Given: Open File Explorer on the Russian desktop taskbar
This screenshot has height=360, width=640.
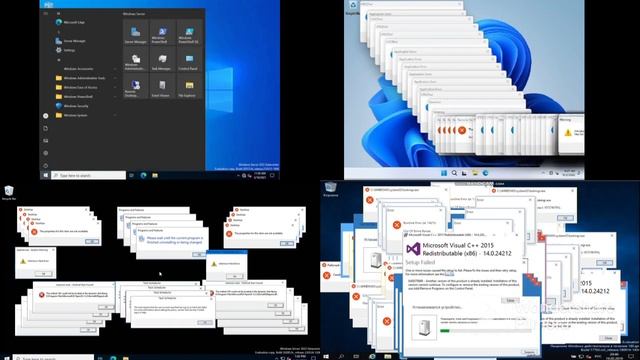Looking at the screenshot, I should pyautogui.click(x=387, y=356).
